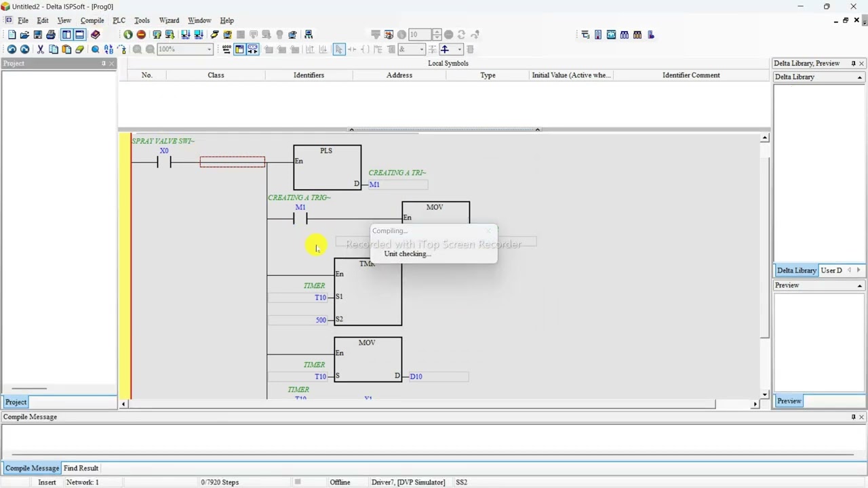Switch to User D library tab
868x488 pixels.
click(x=831, y=270)
